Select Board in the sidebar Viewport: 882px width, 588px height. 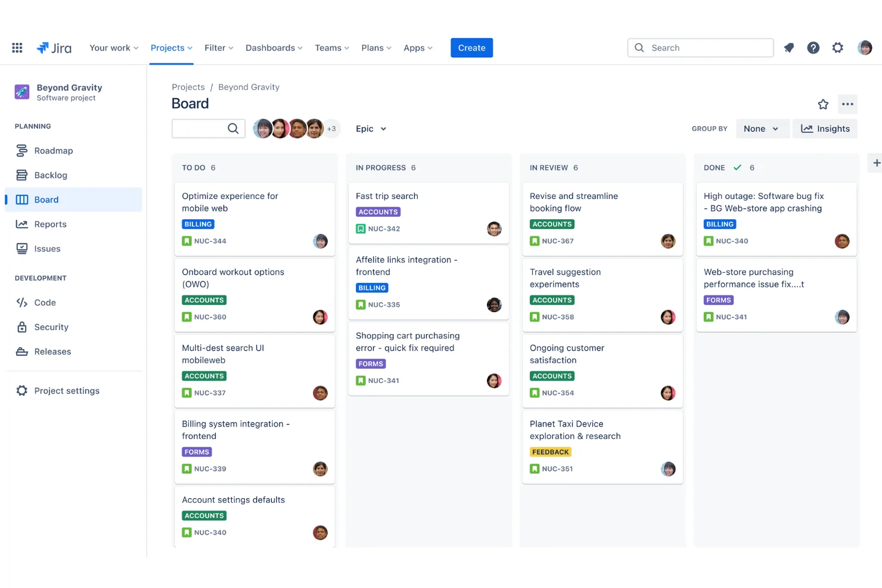pos(46,199)
